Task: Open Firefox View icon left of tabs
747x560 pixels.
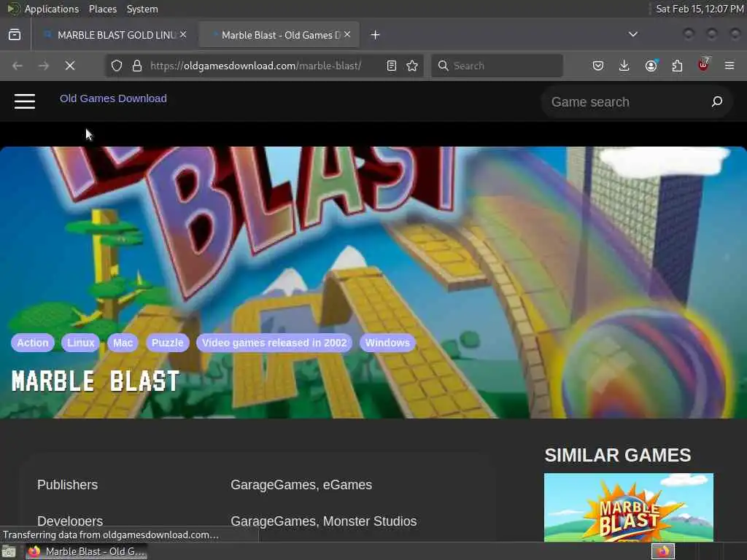Action: [15, 35]
